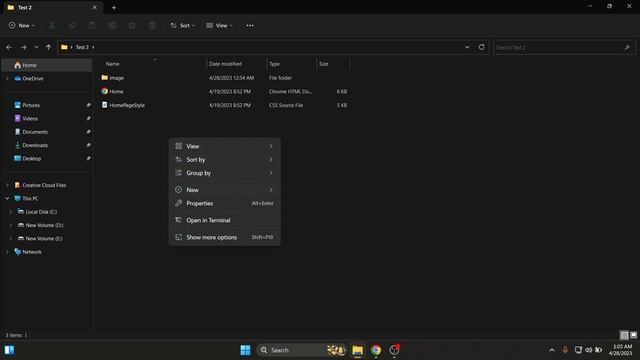The width and height of the screenshot is (640, 360).
Task: Click the Search Test 2 input field
Action: point(564,47)
